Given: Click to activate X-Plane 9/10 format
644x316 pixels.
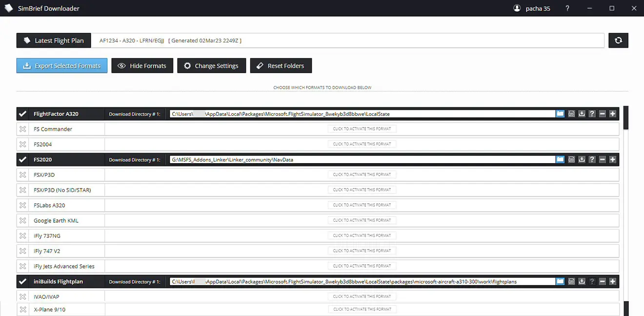Looking at the screenshot, I should click(x=362, y=309).
